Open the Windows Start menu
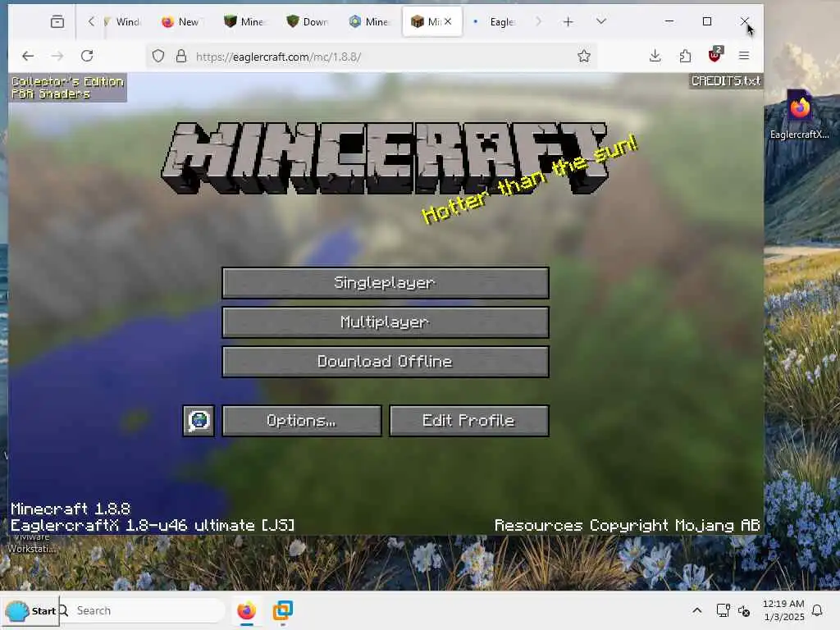The image size is (840, 630). tap(30, 610)
